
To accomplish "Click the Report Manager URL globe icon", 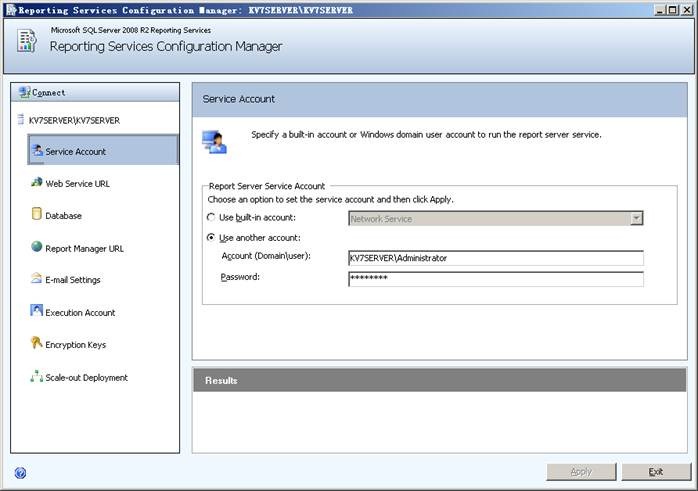I will [x=37, y=247].
